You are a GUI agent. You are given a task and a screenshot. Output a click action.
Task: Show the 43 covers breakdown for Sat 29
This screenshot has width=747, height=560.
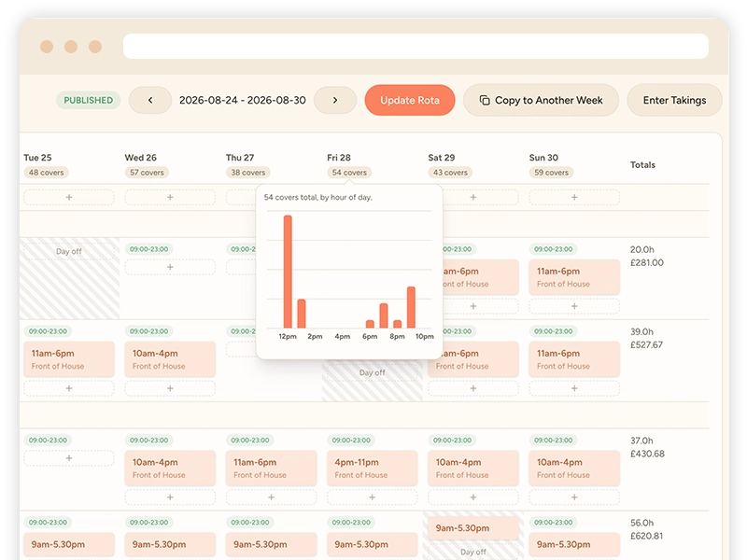click(x=450, y=173)
